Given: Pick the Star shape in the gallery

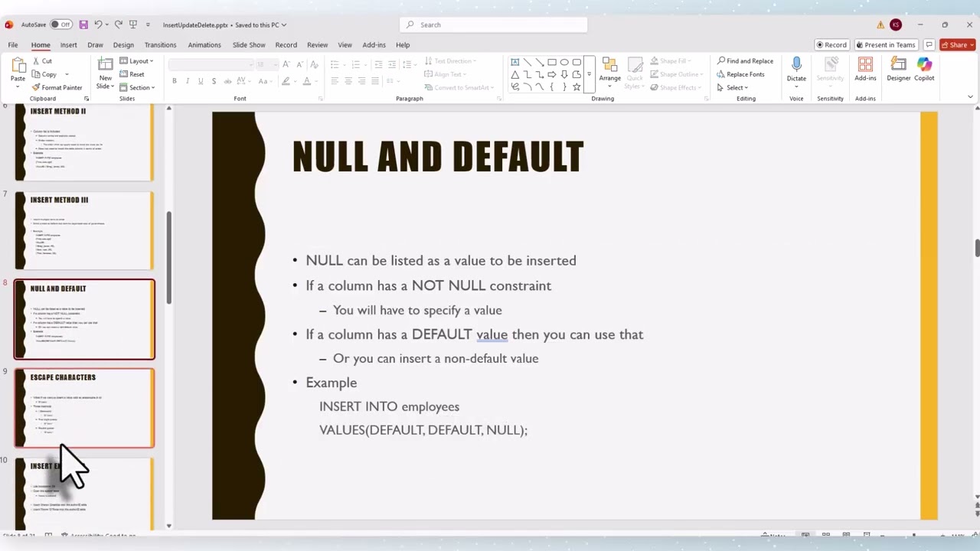Looking at the screenshot, I should 577,86.
